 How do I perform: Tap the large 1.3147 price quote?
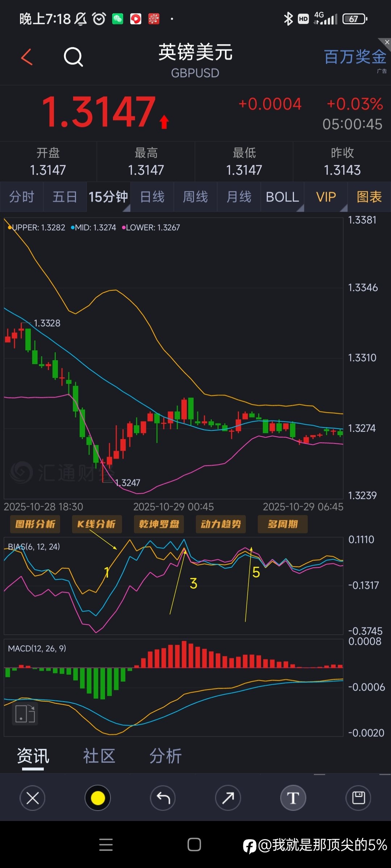(99, 112)
